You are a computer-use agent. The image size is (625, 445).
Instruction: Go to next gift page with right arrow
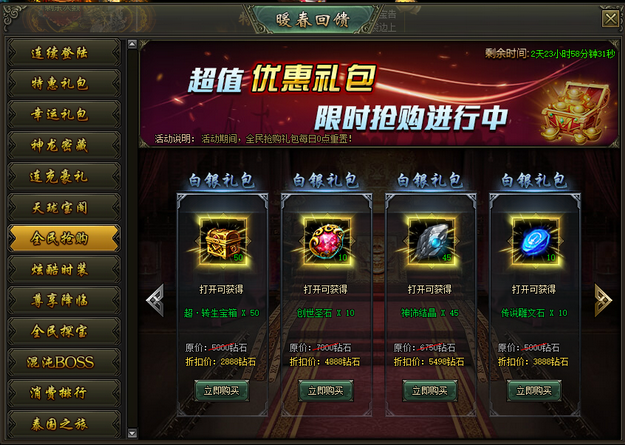(603, 300)
